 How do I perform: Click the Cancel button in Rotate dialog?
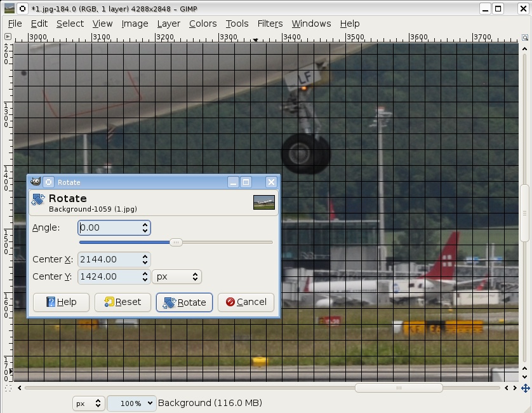click(246, 302)
